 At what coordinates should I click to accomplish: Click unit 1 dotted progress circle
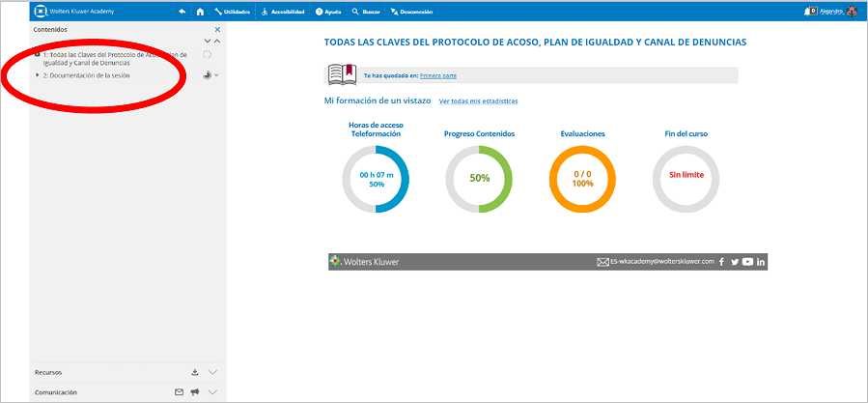point(207,54)
